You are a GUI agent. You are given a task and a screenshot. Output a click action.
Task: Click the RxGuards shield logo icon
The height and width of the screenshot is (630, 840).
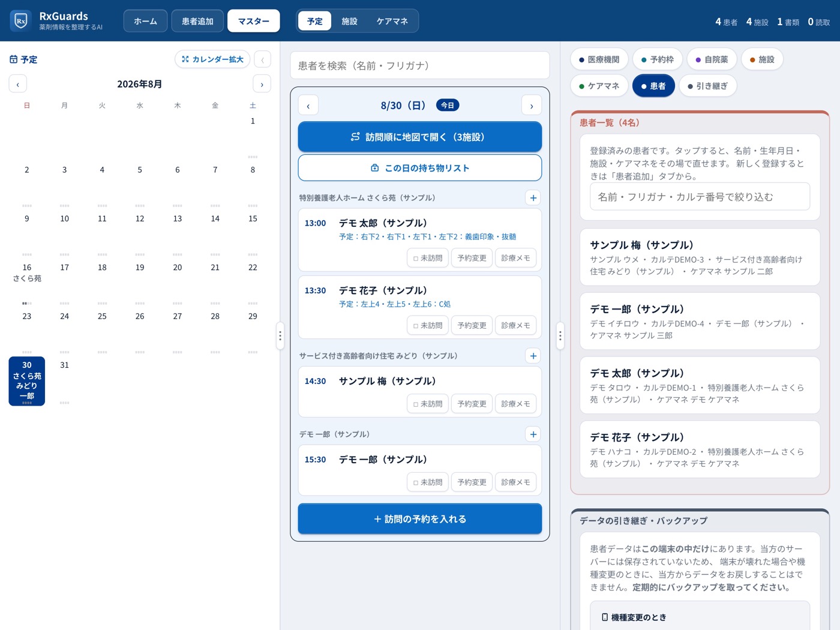click(21, 21)
